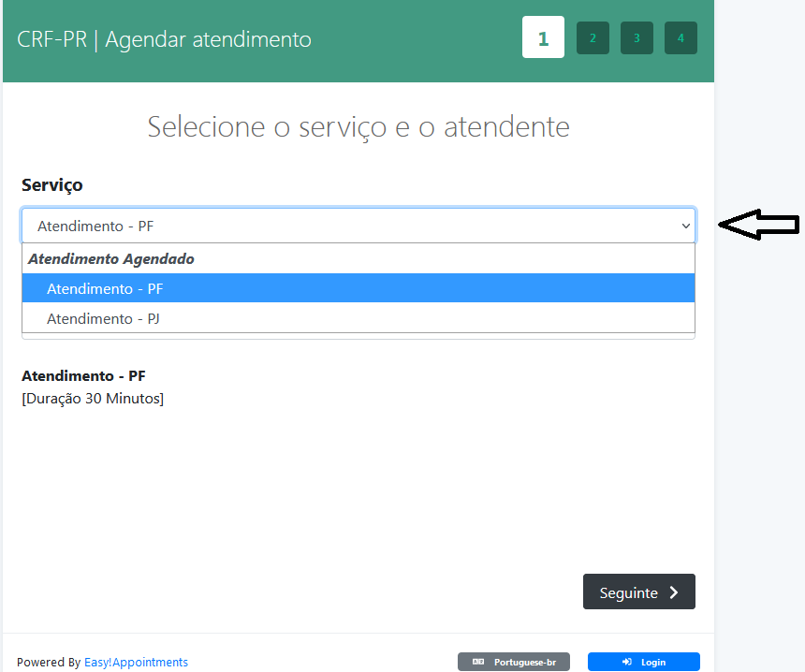Click the chevron arrow inside Seguinte button
805x672 pixels.
pyautogui.click(x=674, y=592)
